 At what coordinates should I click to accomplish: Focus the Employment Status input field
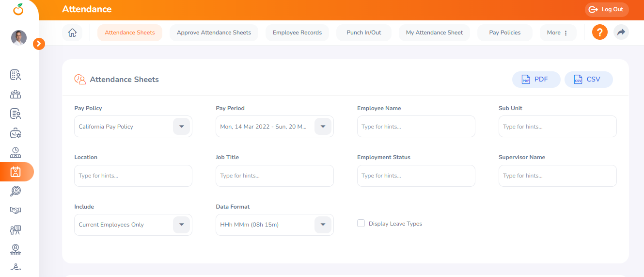(x=416, y=176)
